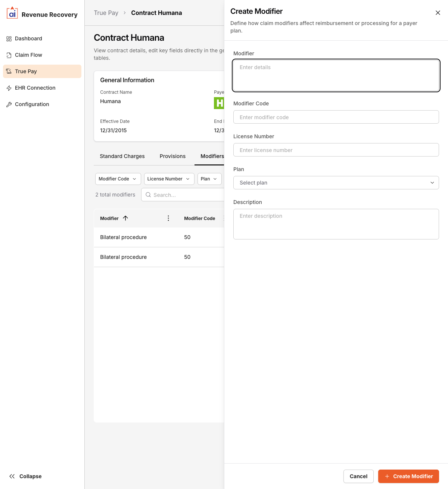This screenshot has height=489, width=448.
Task: Collapse the navigation sidebar
Action: point(25,476)
